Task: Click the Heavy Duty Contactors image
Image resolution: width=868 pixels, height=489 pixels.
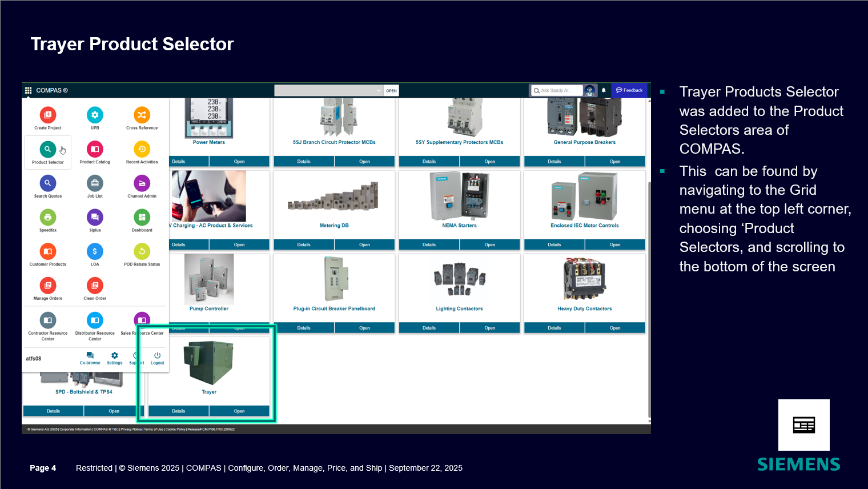Action: click(584, 279)
